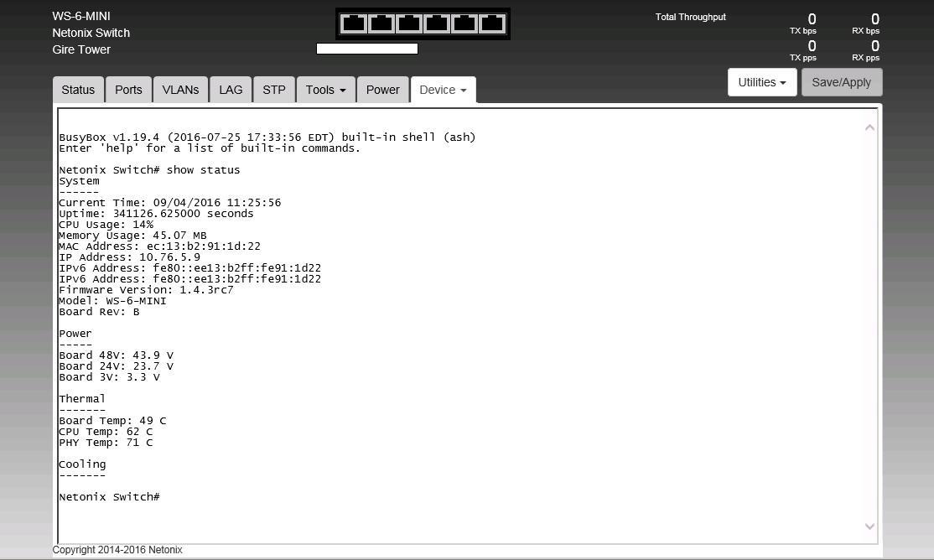934x560 pixels.
Task: Click the white bar below the port diagram
Action: coord(366,49)
